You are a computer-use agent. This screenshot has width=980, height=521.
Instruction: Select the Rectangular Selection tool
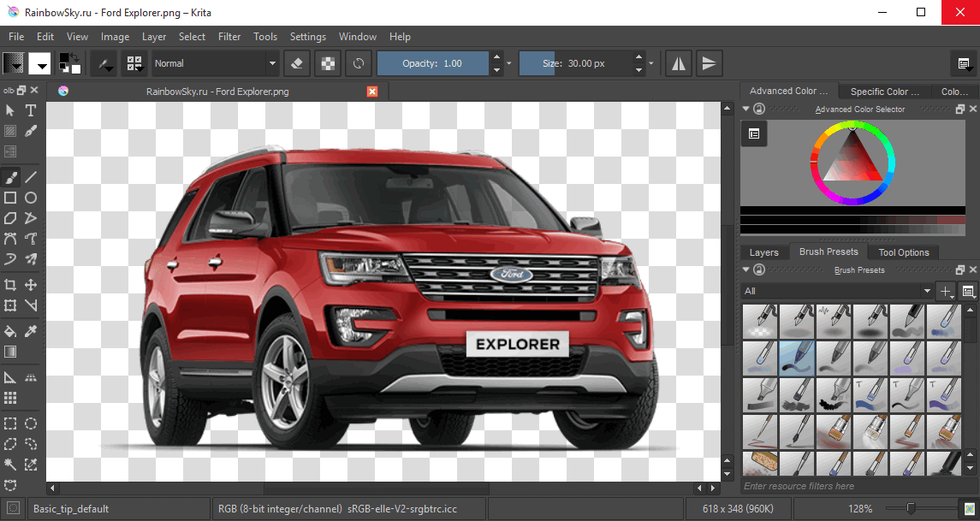click(10, 423)
